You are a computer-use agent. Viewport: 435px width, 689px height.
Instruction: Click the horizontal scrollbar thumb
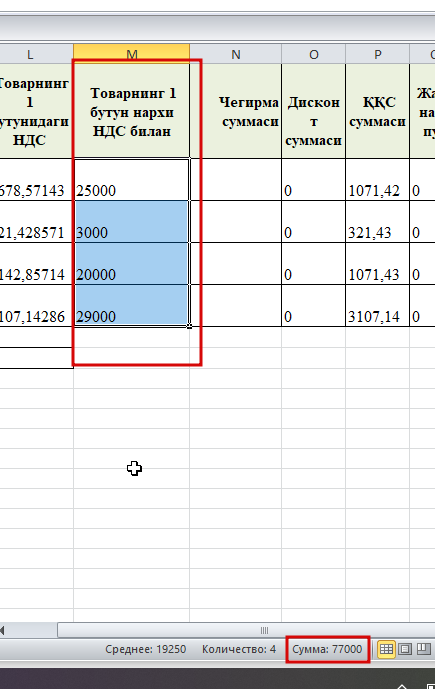coord(246,630)
